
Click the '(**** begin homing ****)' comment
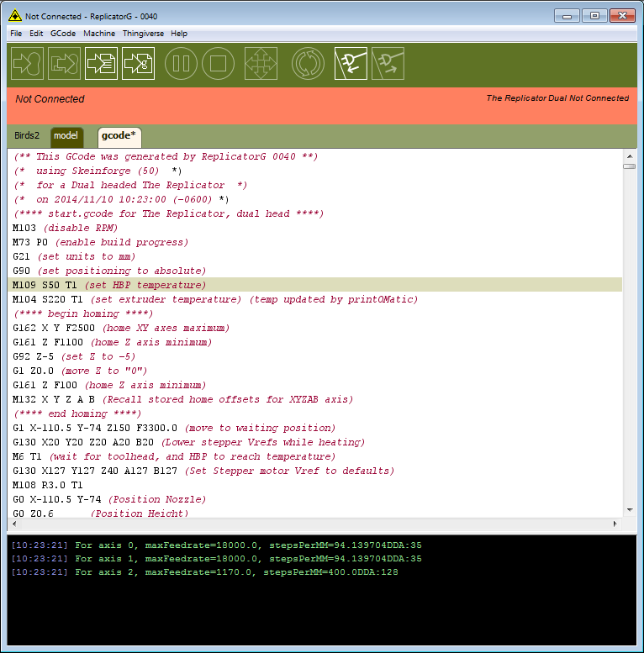click(x=83, y=313)
